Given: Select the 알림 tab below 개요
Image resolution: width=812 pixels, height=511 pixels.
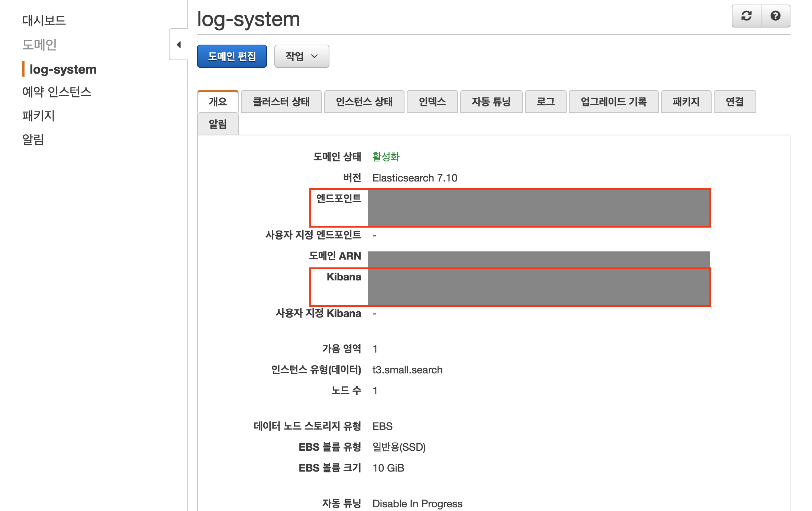Looking at the screenshot, I should coord(217,124).
